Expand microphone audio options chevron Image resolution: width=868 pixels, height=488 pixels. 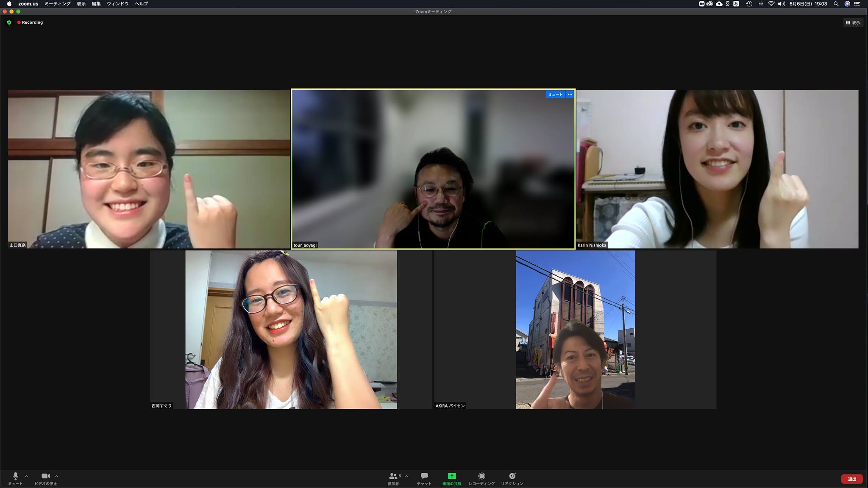tap(26, 476)
